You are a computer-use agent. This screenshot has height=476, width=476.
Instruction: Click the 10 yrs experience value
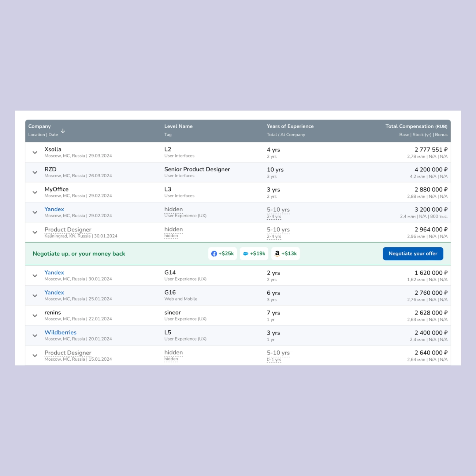coord(275,170)
